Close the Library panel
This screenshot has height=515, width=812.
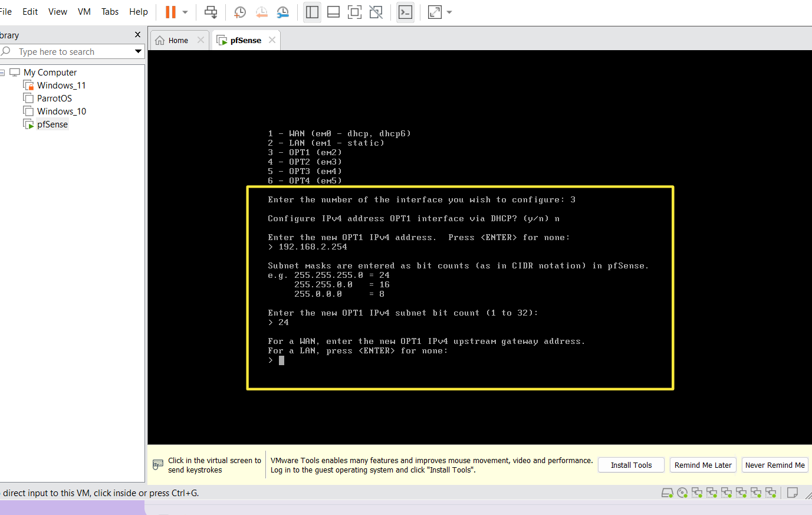[137, 35]
